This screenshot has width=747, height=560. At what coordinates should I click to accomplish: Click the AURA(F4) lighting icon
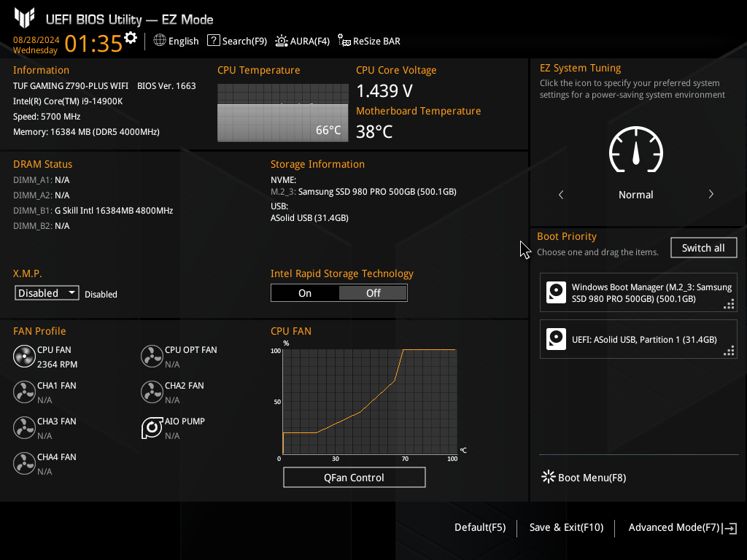[282, 41]
